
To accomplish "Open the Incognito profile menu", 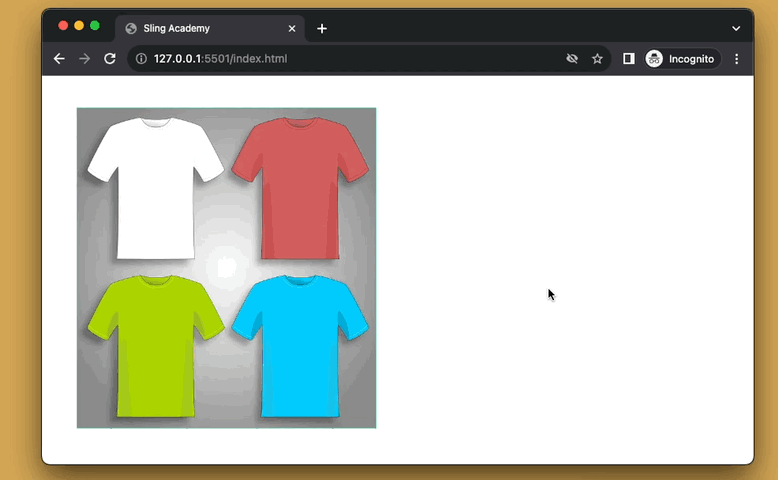I will point(682,59).
